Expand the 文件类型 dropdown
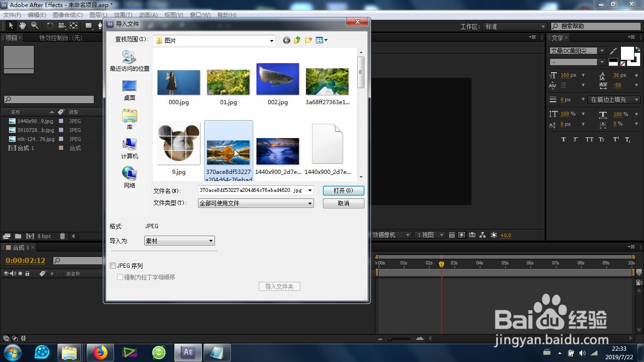644x362 pixels. pyautogui.click(x=309, y=203)
